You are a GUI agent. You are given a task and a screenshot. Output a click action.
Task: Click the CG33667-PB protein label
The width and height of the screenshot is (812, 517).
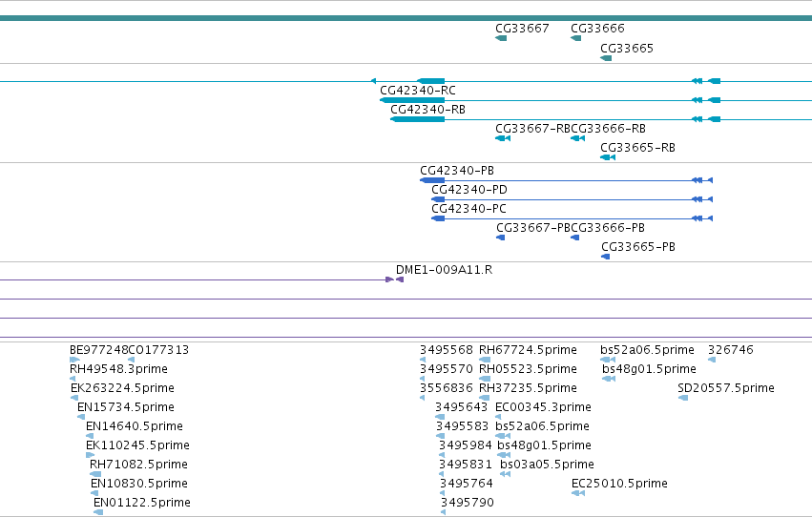[533, 228]
